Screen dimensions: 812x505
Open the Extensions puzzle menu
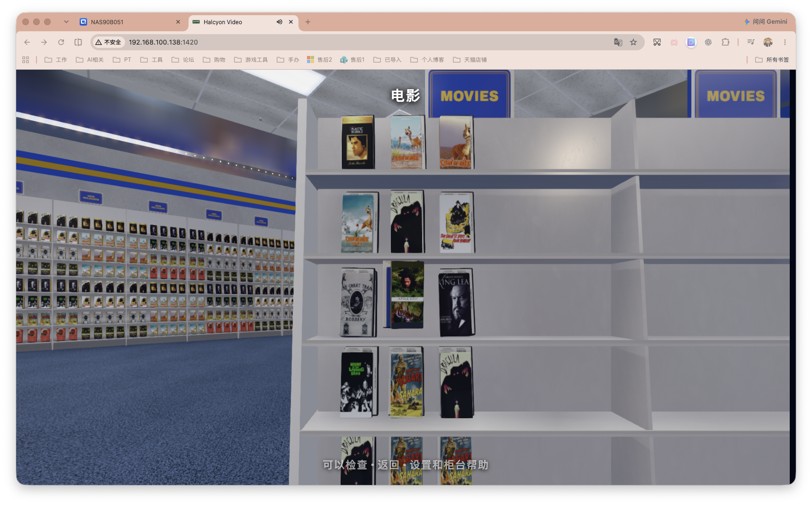pos(725,42)
